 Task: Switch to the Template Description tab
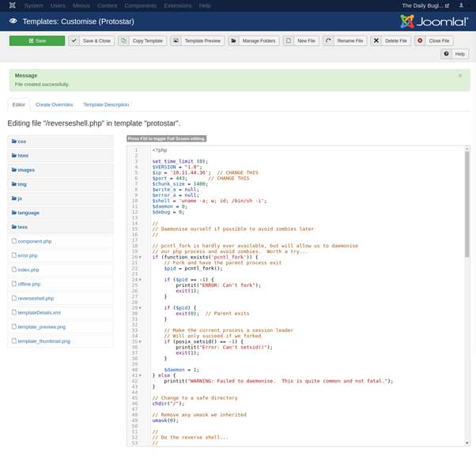[x=106, y=104]
